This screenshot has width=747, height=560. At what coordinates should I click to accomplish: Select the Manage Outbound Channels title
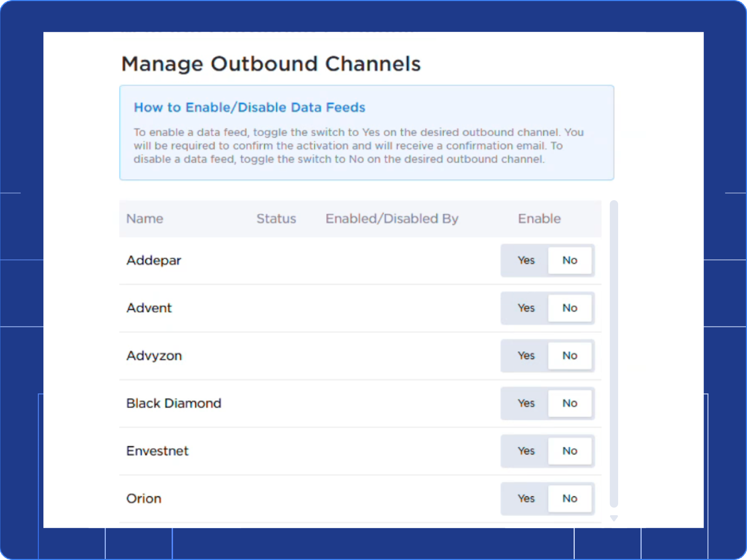click(x=271, y=64)
